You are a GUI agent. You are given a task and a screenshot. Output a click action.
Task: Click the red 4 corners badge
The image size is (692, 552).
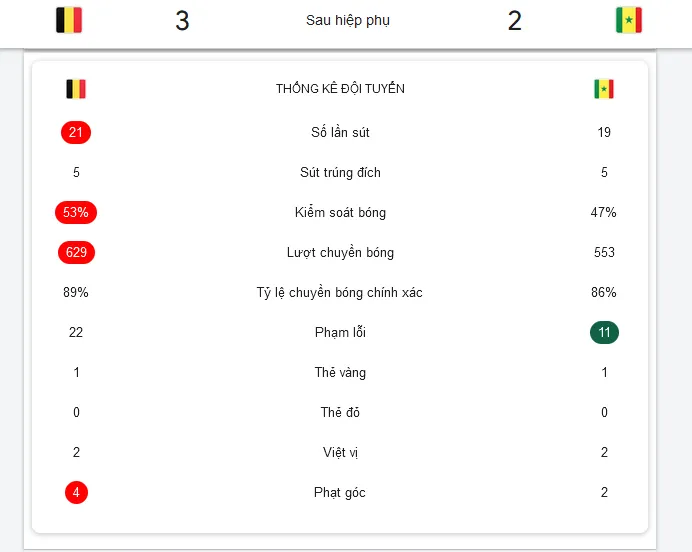tap(76, 492)
